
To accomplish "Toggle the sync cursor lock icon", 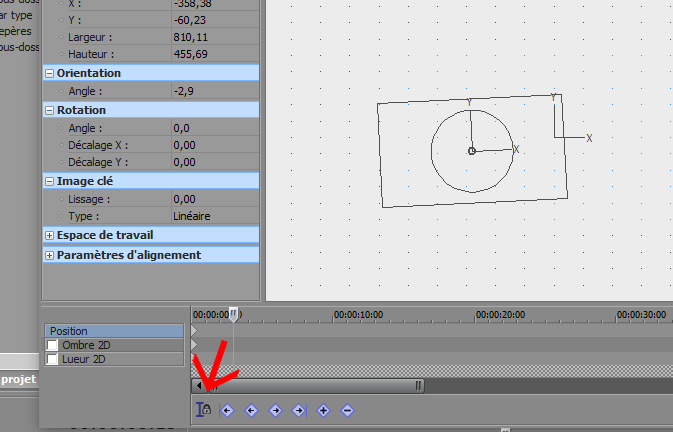I will coord(202,409).
